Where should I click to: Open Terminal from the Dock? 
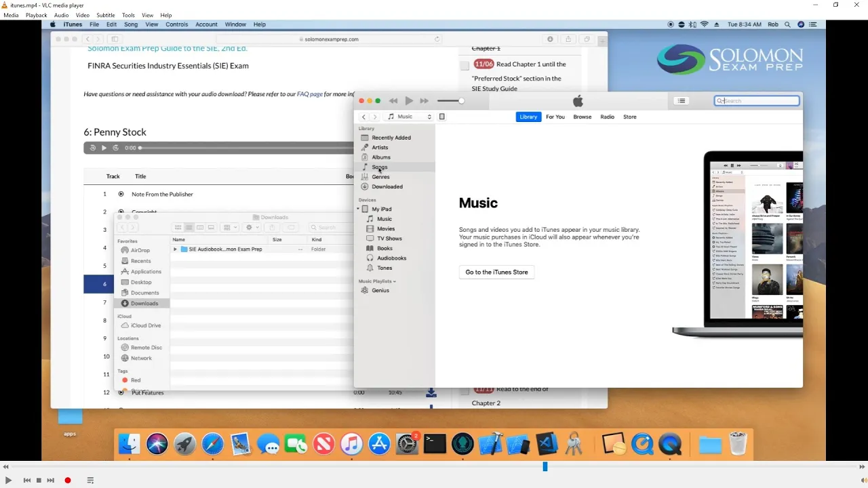[435, 445]
